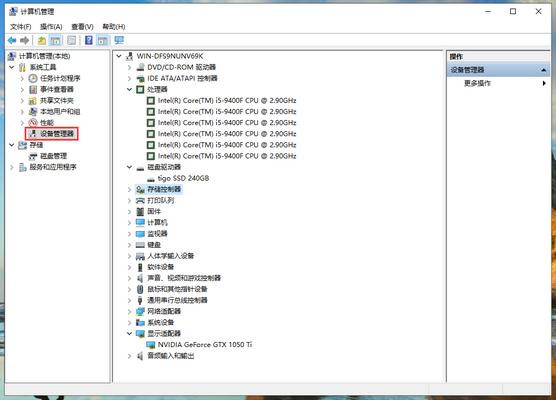Click the blue Help question mark icon
The width and height of the screenshot is (556, 400).
[89, 40]
